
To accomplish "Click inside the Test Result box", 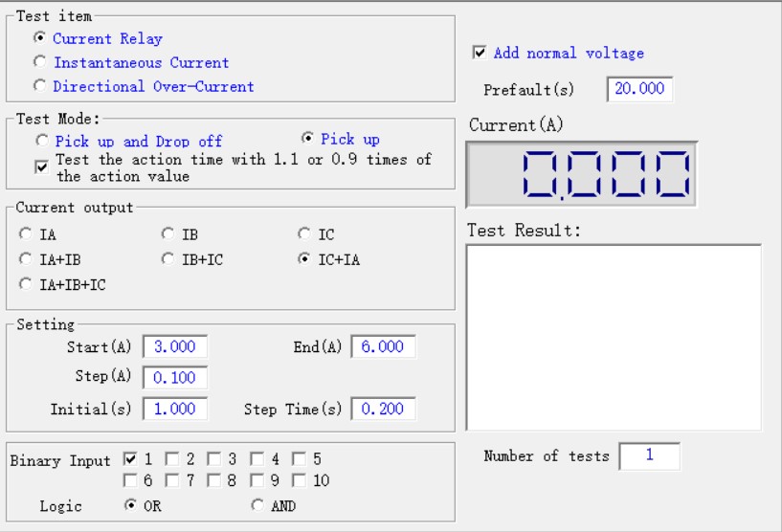I will 613,337.
